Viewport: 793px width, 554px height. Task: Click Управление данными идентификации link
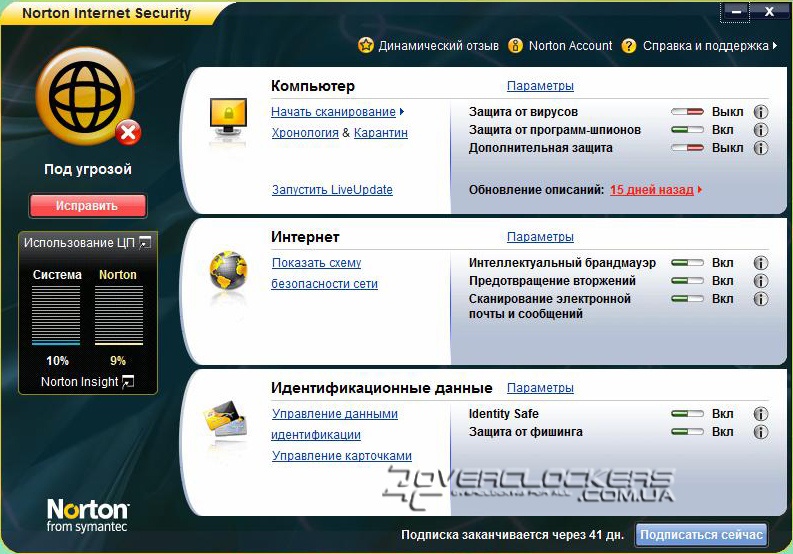pos(334,424)
